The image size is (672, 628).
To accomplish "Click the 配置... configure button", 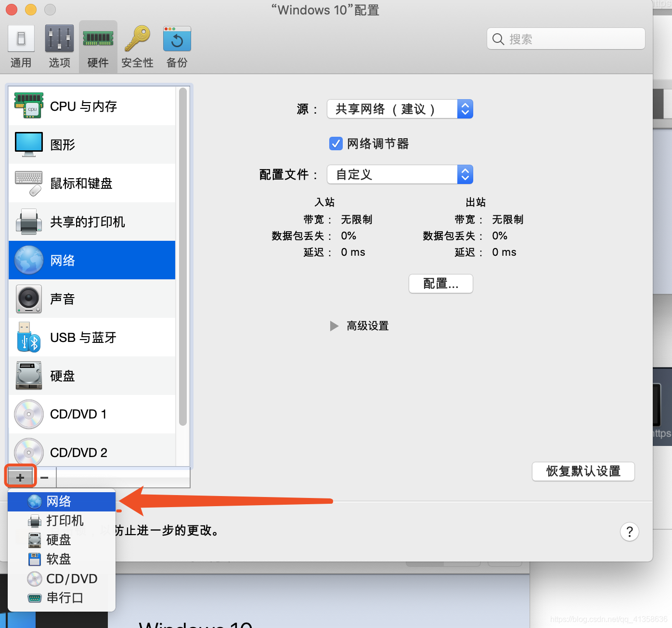I will pyautogui.click(x=441, y=284).
